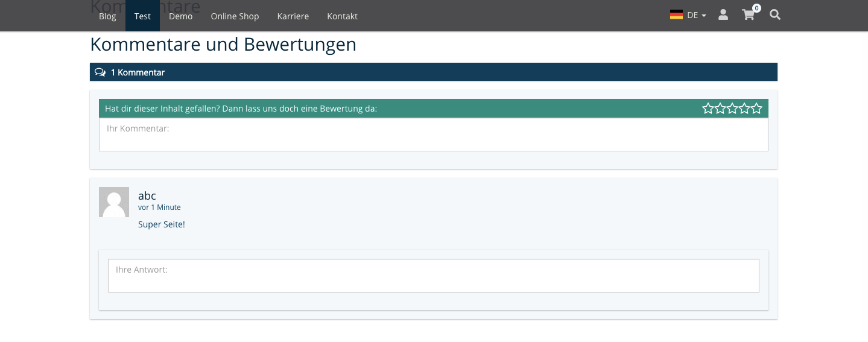Click the 'vor 1 Minute' timestamp
868x342 pixels.
pos(159,207)
